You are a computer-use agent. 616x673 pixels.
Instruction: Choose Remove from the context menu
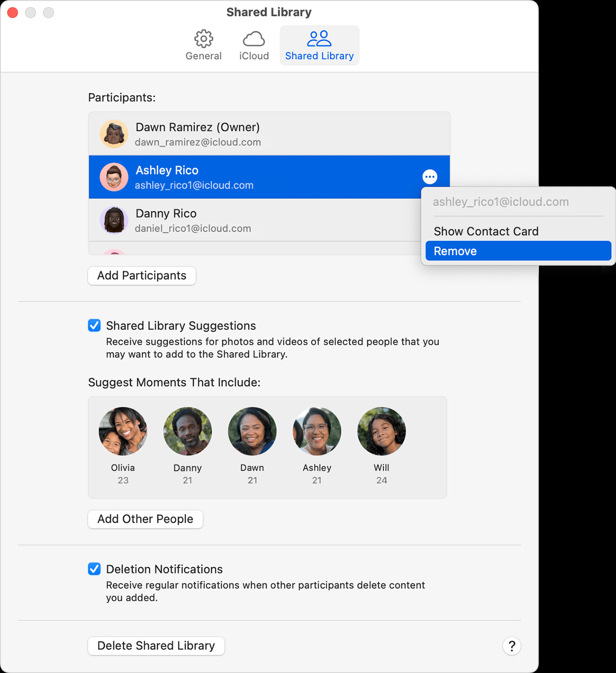click(518, 251)
